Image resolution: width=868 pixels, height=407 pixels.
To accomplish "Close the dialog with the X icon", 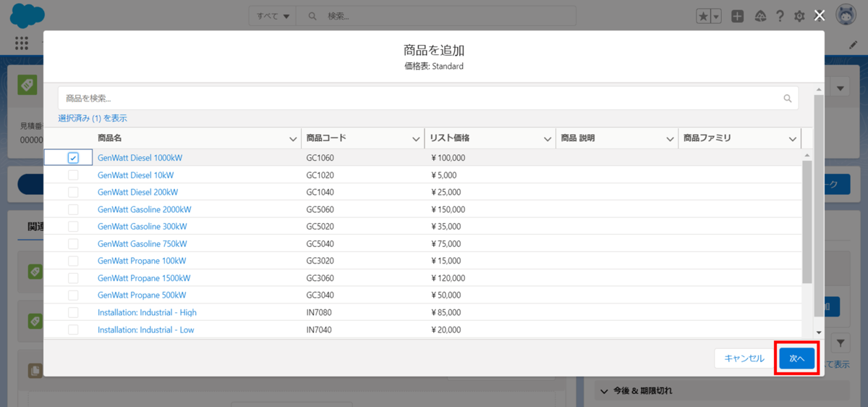I will (820, 16).
